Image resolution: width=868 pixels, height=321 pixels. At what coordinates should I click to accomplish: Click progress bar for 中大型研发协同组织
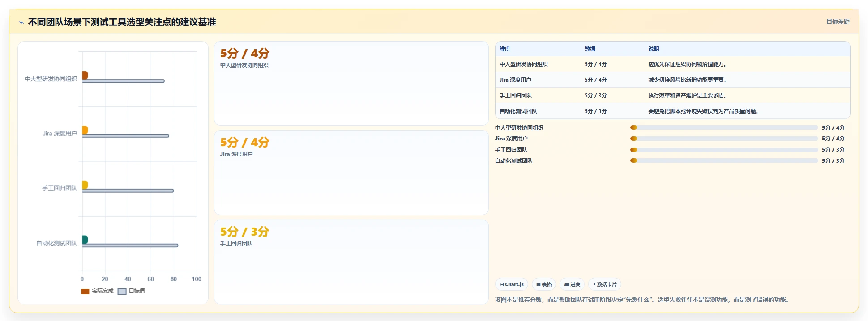tap(724, 127)
